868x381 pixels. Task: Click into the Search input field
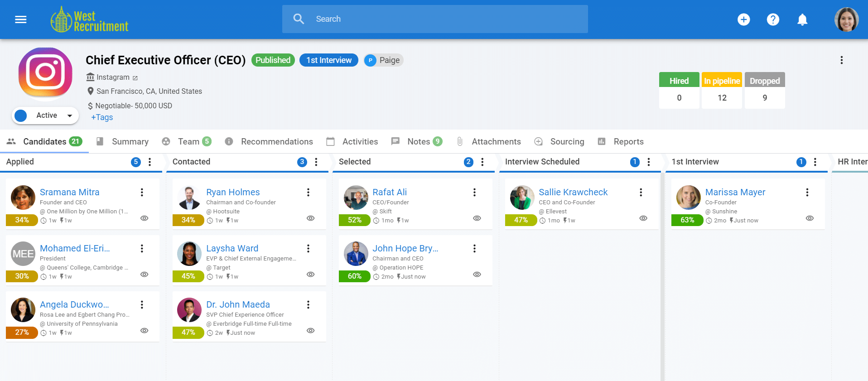pos(435,19)
